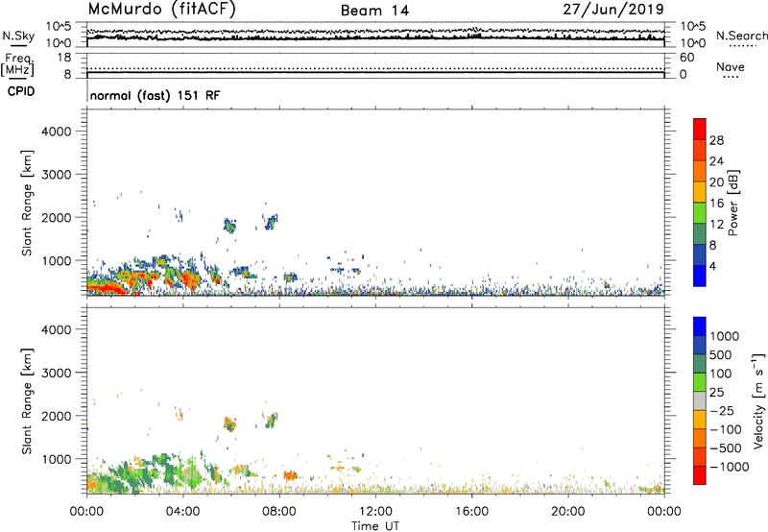Click the 2000 tick on velocity panel

(57, 416)
